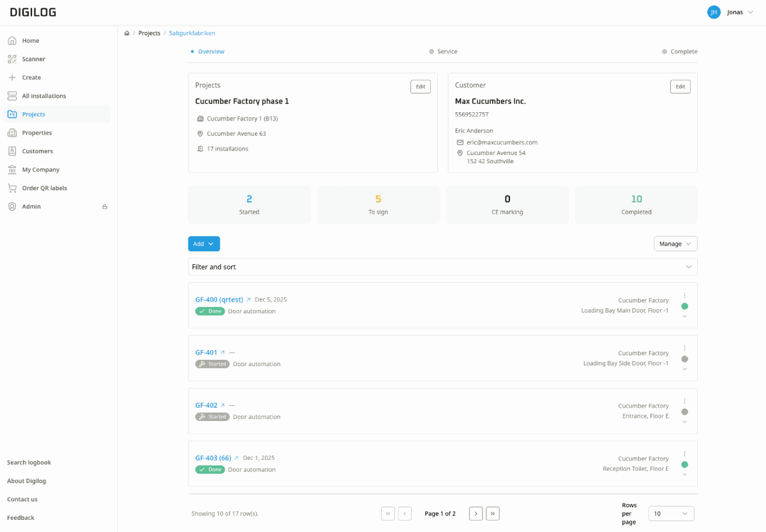Click the My Company building icon
766x532 pixels.
coord(12,170)
